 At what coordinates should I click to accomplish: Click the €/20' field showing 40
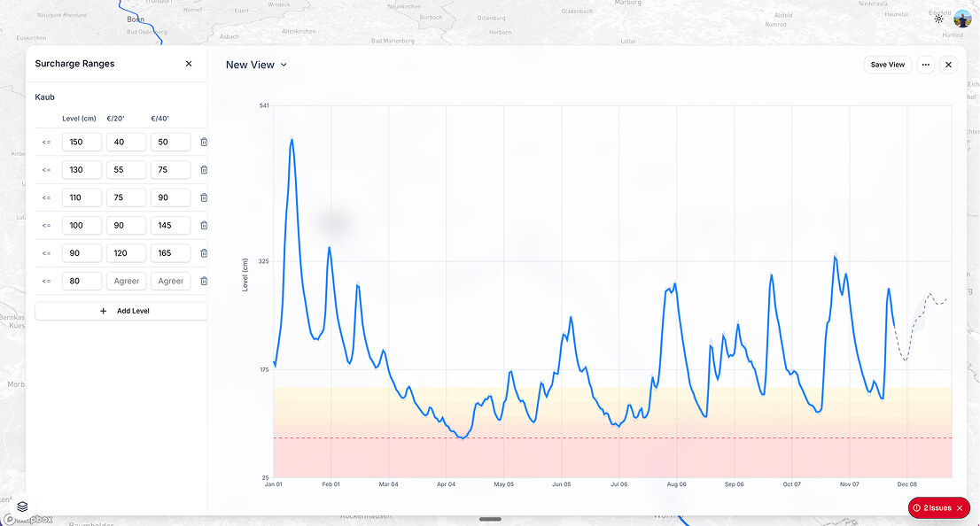pyautogui.click(x=126, y=142)
